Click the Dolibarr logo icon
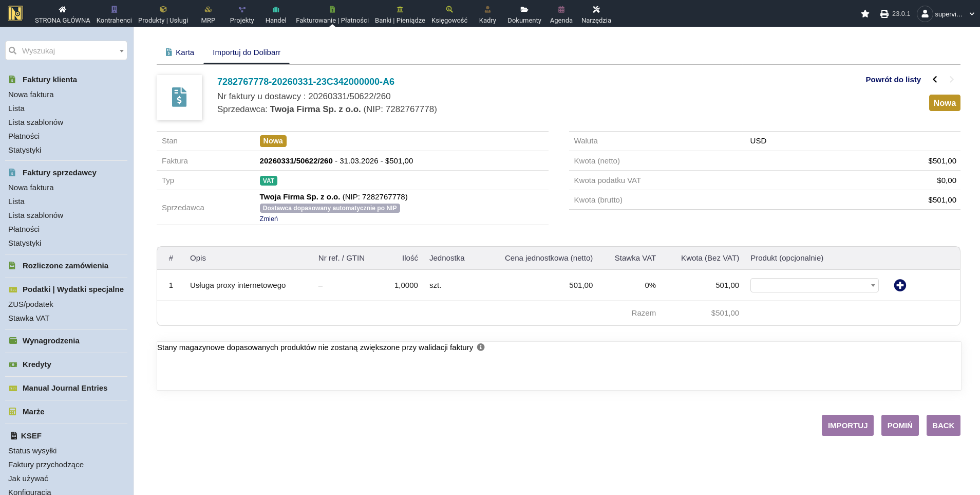The image size is (980, 495). pos(15,13)
